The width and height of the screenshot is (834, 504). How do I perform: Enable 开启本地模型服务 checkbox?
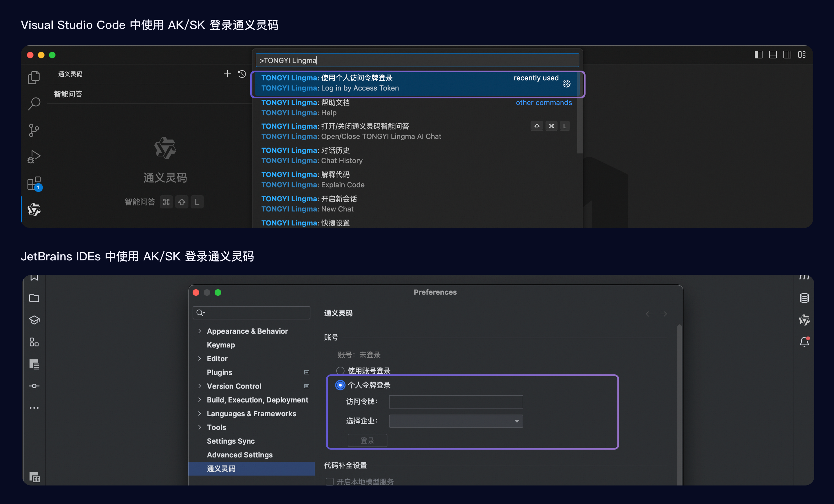tap(329, 481)
